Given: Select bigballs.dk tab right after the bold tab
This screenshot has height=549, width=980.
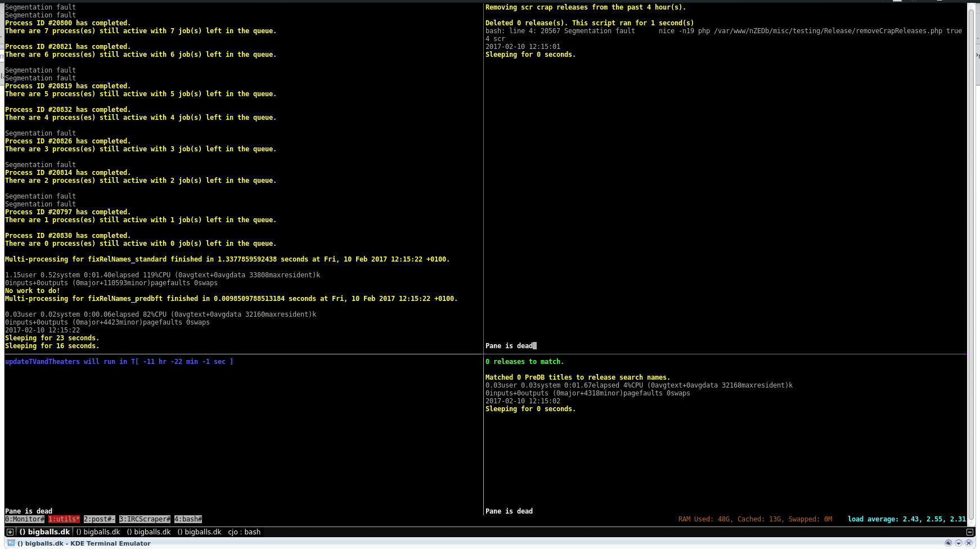Looking at the screenshot, I should tap(98, 532).
